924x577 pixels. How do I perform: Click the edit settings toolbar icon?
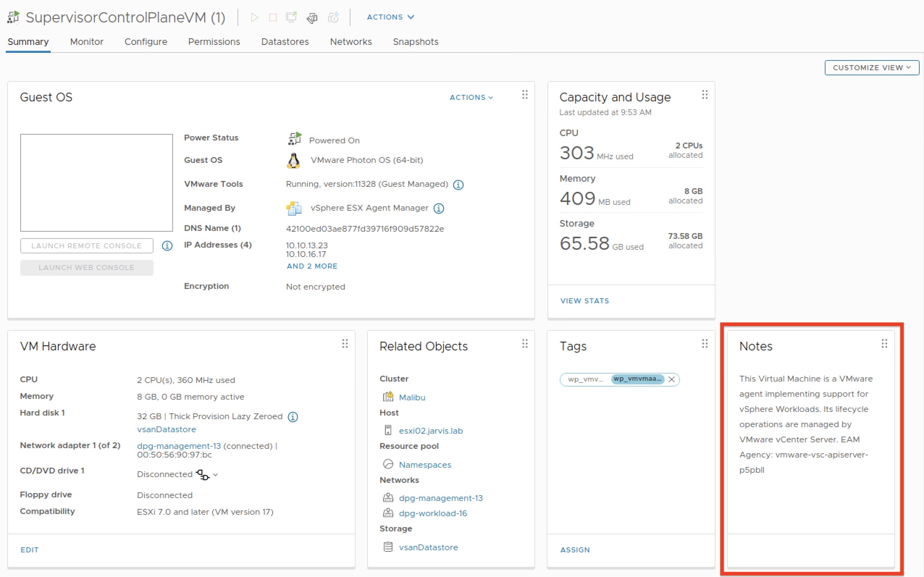coord(312,17)
